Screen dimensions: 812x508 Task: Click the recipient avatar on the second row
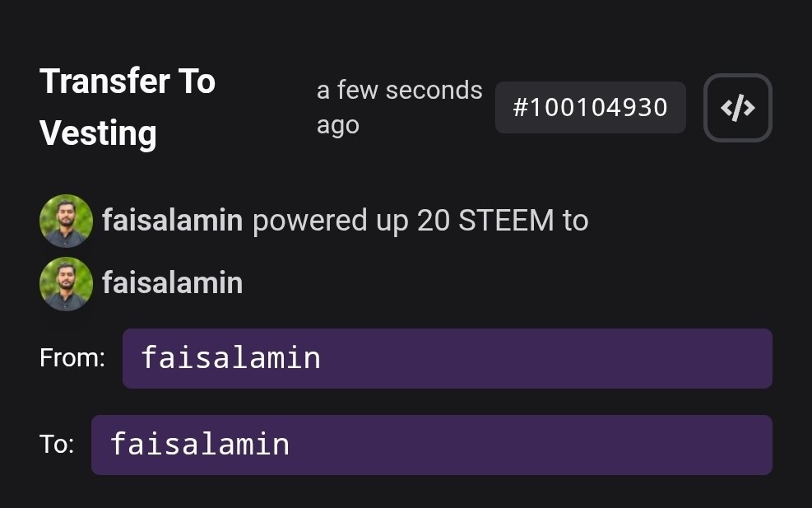tap(66, 283)
